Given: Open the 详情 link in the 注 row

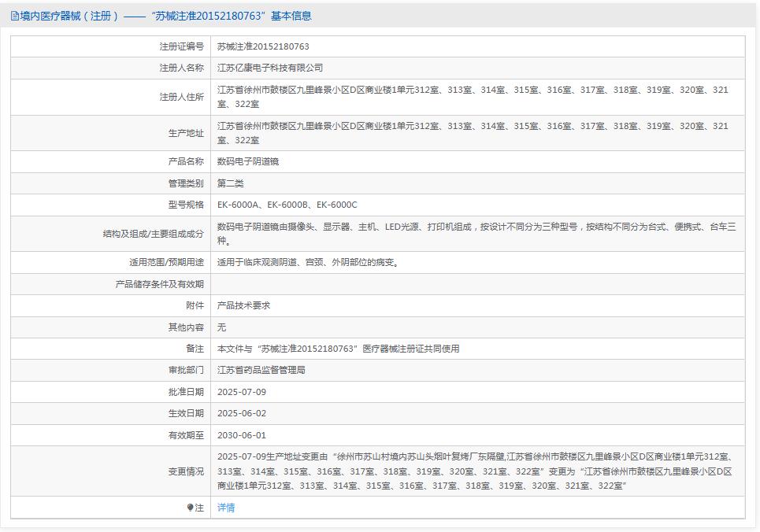Looking at the screenshot, I should (x=228, y=508).
